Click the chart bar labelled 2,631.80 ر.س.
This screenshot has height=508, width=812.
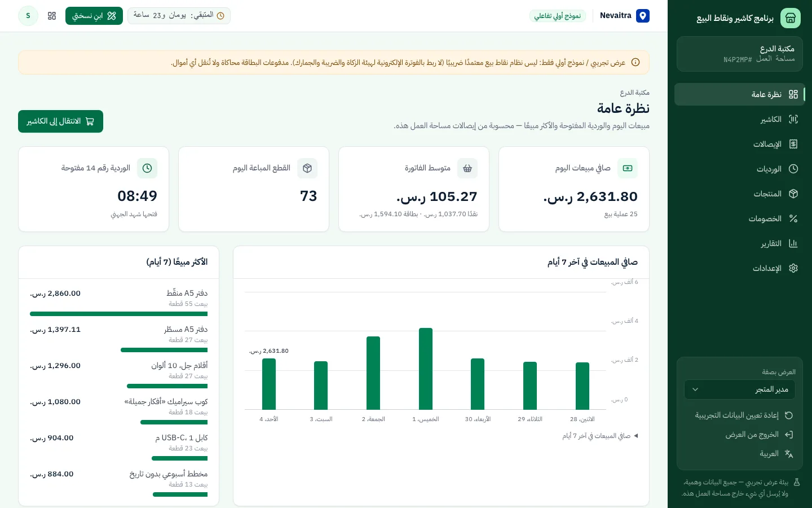tap(269, 384)
